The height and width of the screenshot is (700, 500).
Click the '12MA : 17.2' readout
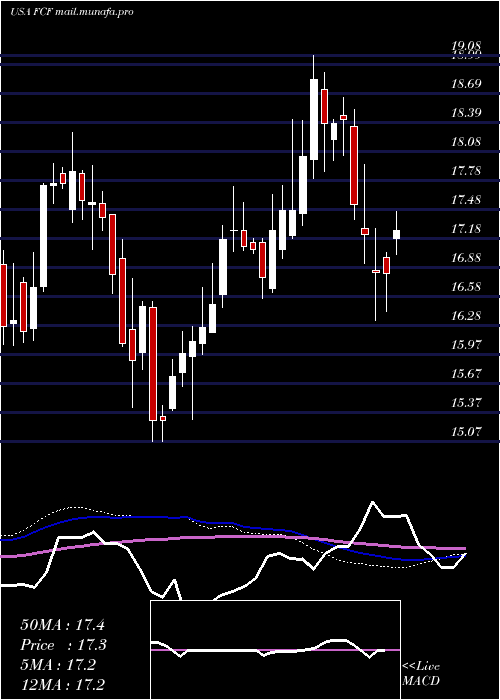point(62,684)
